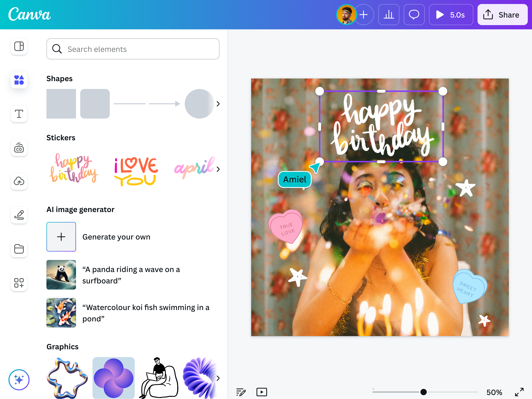This screenshot has height=399, width=532.
Task: Expand the Stickers category
Action: click(x=218, y=169)
